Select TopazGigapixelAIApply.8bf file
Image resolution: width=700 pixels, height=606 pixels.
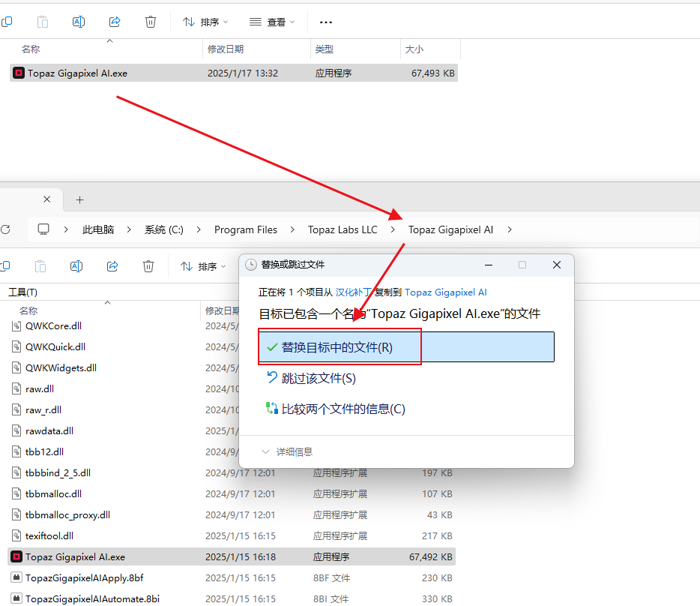[x=85, y=577]
